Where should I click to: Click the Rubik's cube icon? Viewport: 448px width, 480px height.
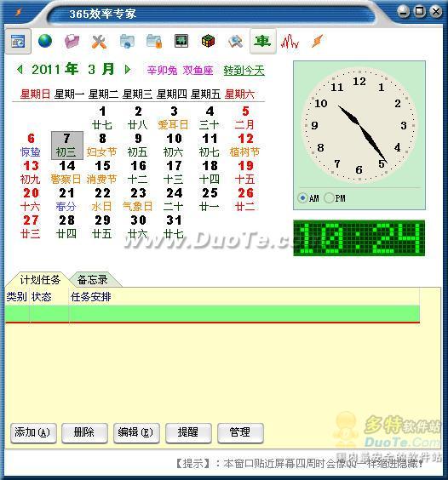coord(208,42)
